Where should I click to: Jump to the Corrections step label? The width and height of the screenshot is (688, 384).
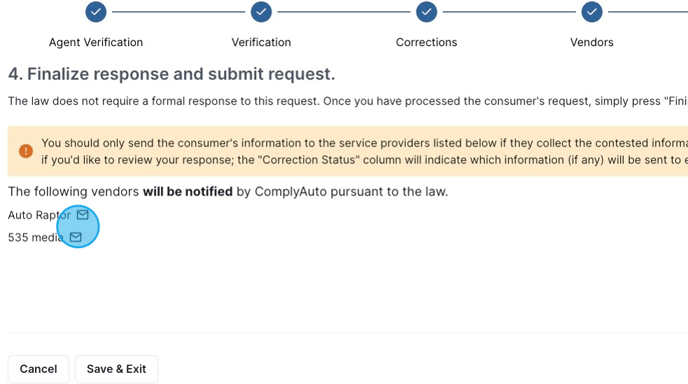[x=426, y=42]
